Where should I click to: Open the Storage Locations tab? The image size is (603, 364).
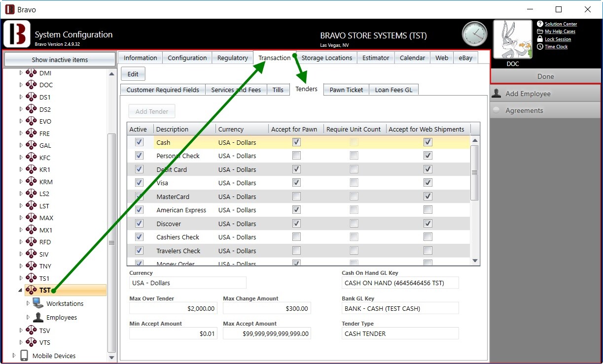(x=327, y=58)
